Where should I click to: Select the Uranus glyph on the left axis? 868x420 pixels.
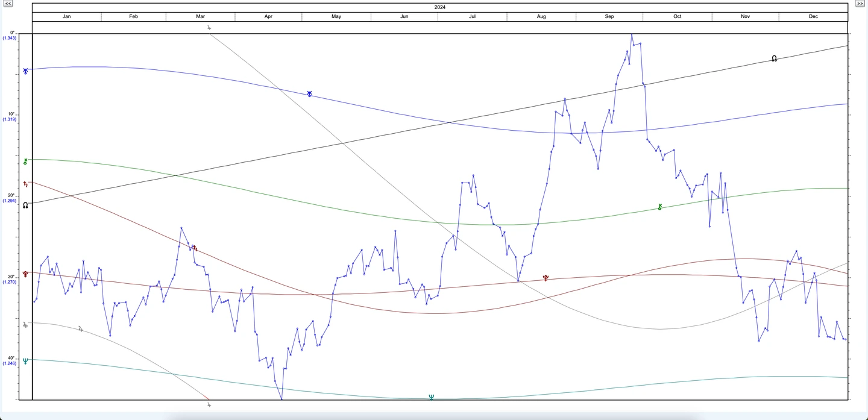tap(25, 71)
